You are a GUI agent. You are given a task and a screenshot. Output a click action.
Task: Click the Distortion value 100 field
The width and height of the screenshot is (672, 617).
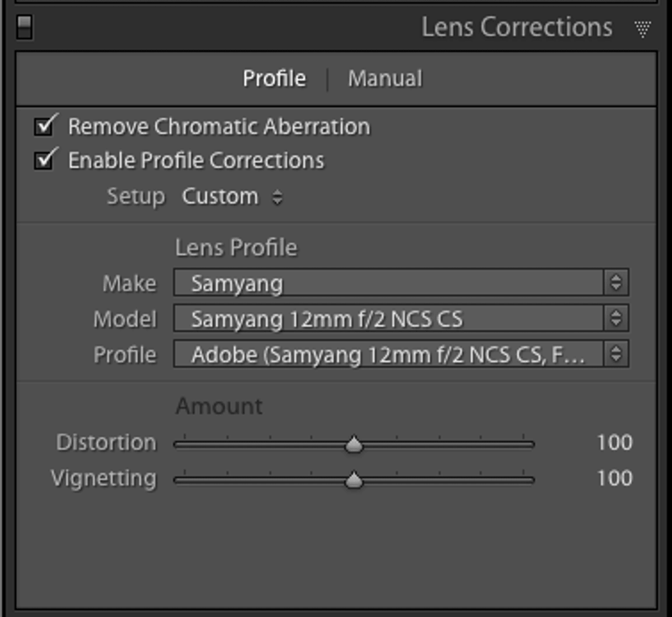pyautogui.click(x=614, y=443)
